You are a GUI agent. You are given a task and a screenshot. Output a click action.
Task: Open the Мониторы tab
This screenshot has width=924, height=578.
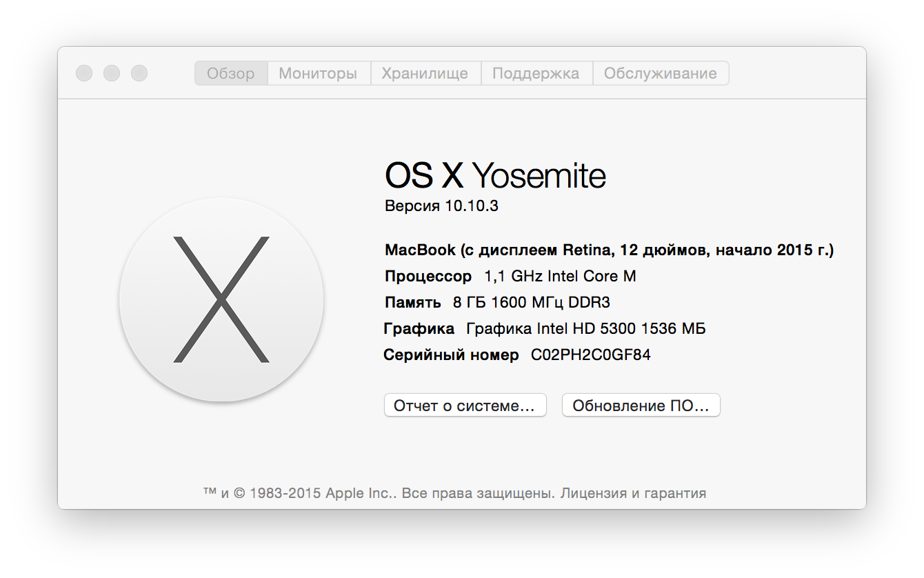tap(318, 73)
